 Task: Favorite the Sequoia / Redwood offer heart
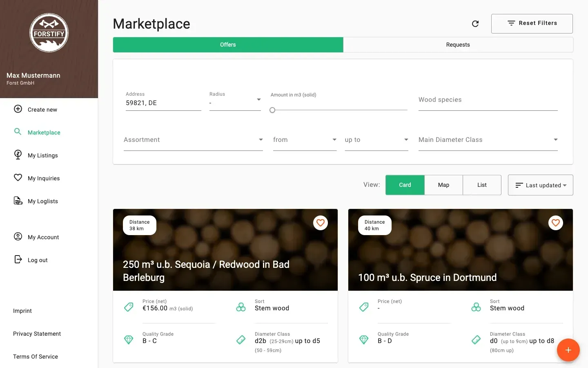[x=321, y=223]
